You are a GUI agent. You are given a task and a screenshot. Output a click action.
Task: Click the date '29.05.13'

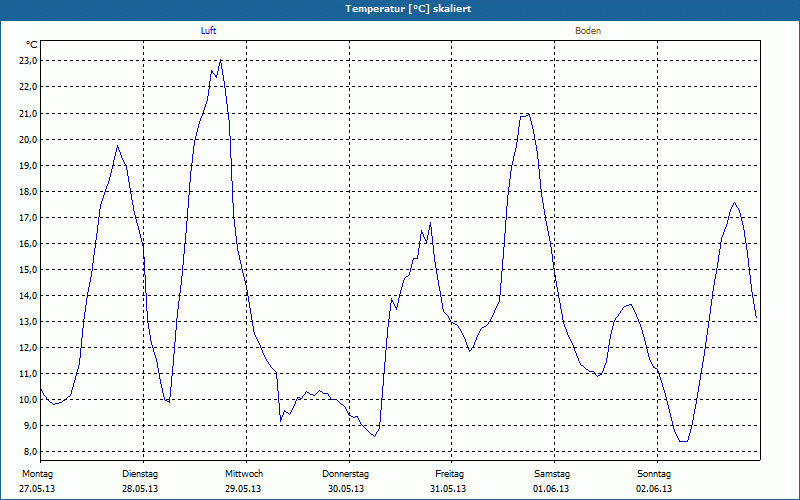tap(243, 489)
